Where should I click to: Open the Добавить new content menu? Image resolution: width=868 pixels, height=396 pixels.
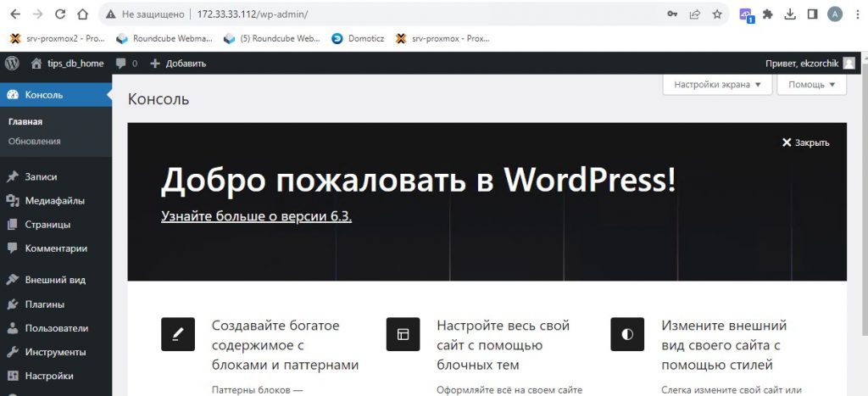(x=178, y=64)
